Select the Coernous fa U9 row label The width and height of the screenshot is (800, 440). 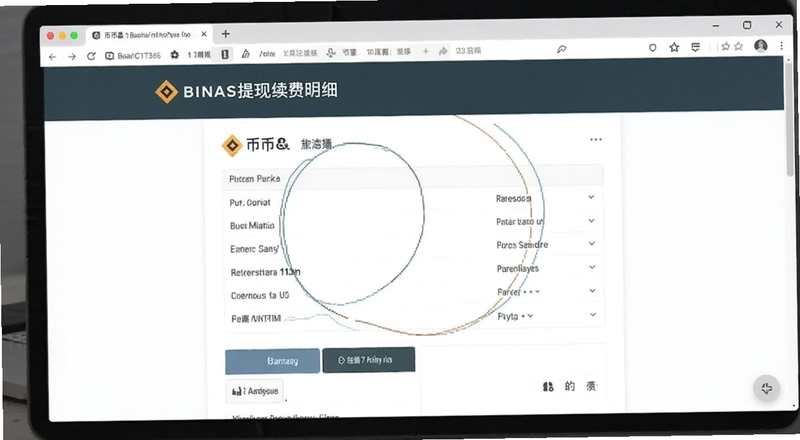click(260, 296)
